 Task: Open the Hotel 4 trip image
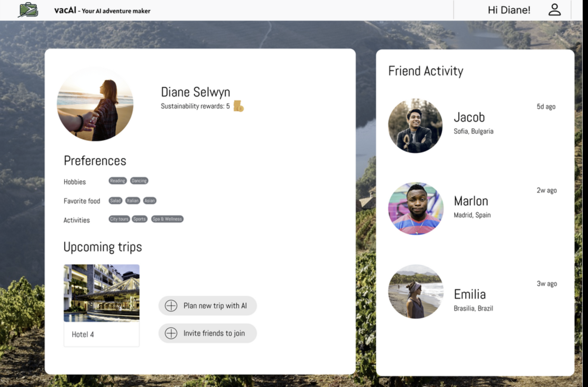click(x=102, y=293)
